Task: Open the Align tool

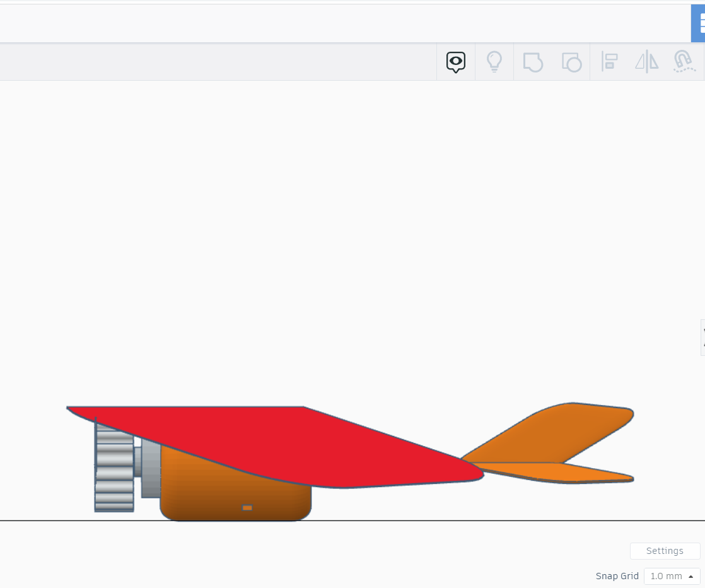Action: tap(609, 61)
